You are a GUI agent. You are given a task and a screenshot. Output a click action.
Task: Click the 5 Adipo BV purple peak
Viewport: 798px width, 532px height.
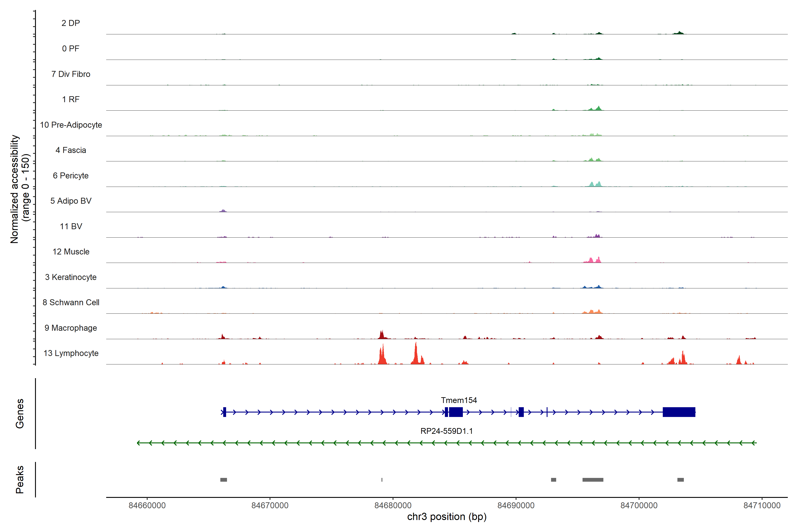tap(223, 211)
